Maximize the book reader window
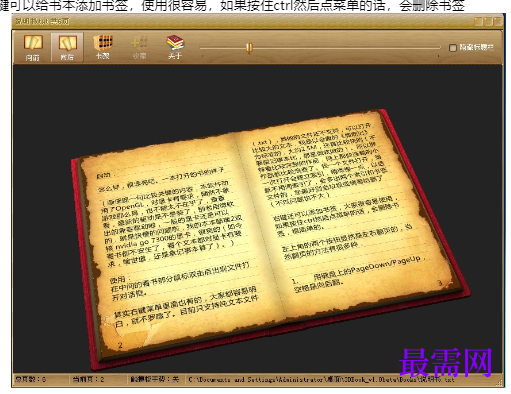 pos(488,21)
